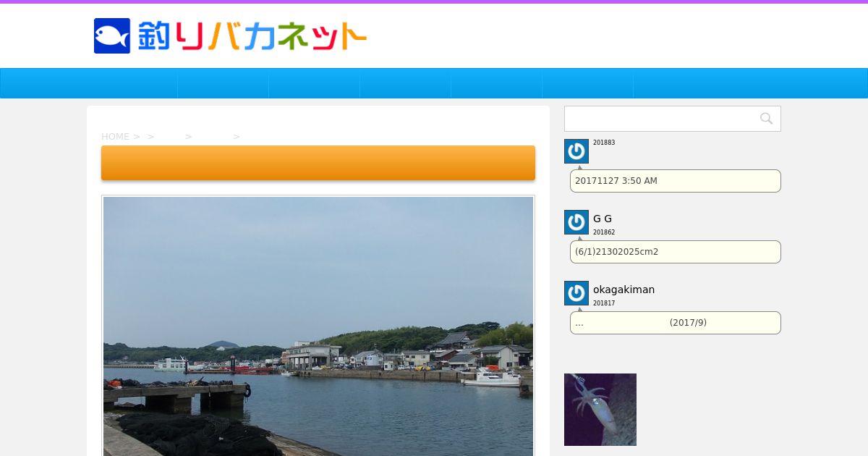Open the HOME breadcrumb link
This screenshot has height=456, width=868.
[x=115, y=136]
